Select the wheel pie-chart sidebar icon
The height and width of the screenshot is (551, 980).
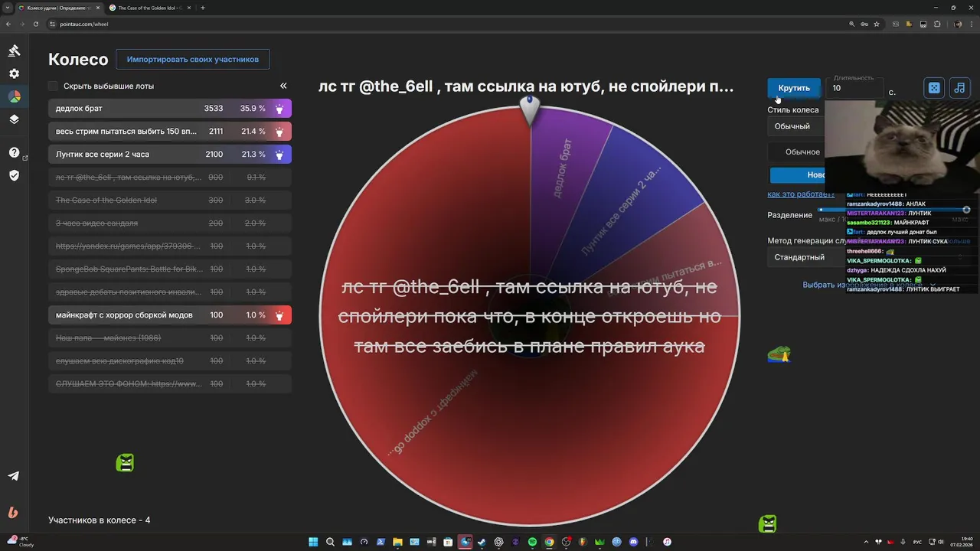point(14,96)
